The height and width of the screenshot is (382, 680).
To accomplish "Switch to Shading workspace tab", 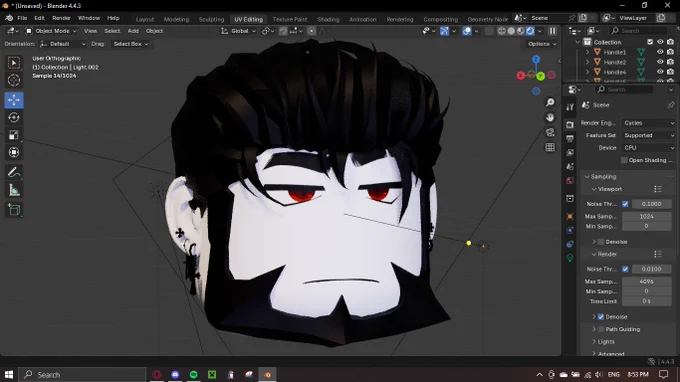I will click(328, 19).
